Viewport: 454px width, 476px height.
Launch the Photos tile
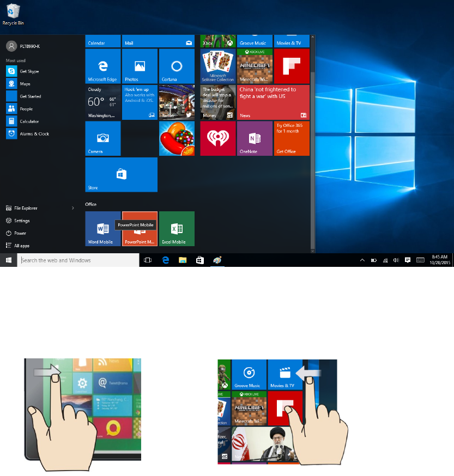(x=140, y=66)
